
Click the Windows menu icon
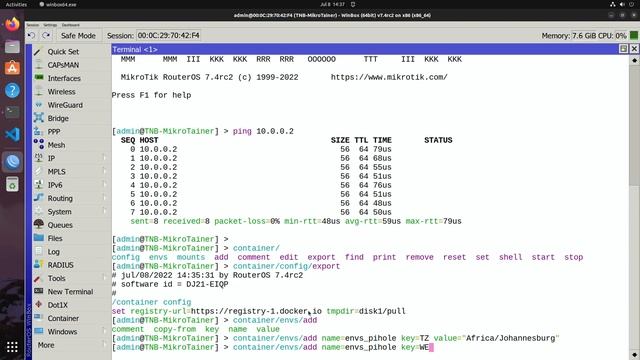38,331
